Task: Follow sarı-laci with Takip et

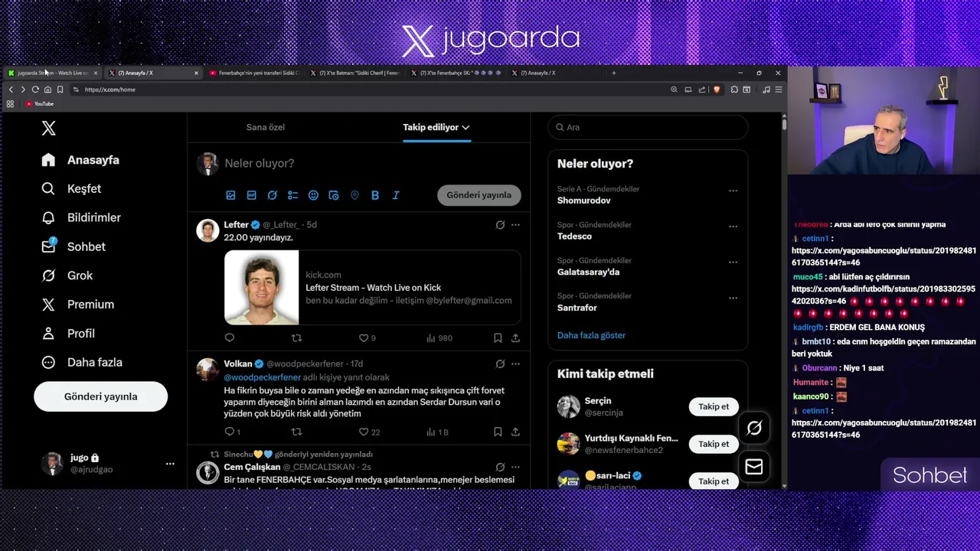Action: (x=714, y=481)
